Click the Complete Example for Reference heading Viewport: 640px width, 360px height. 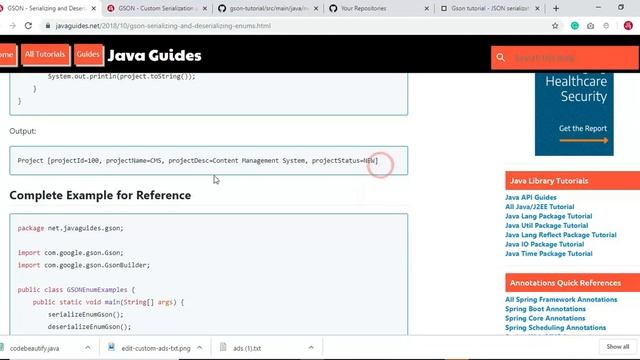click(100, 195)
